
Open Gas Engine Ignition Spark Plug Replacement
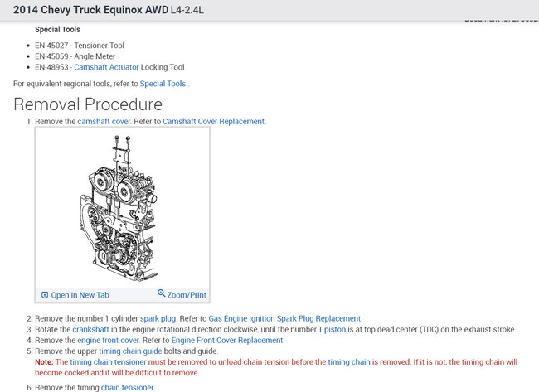(284, 318)
